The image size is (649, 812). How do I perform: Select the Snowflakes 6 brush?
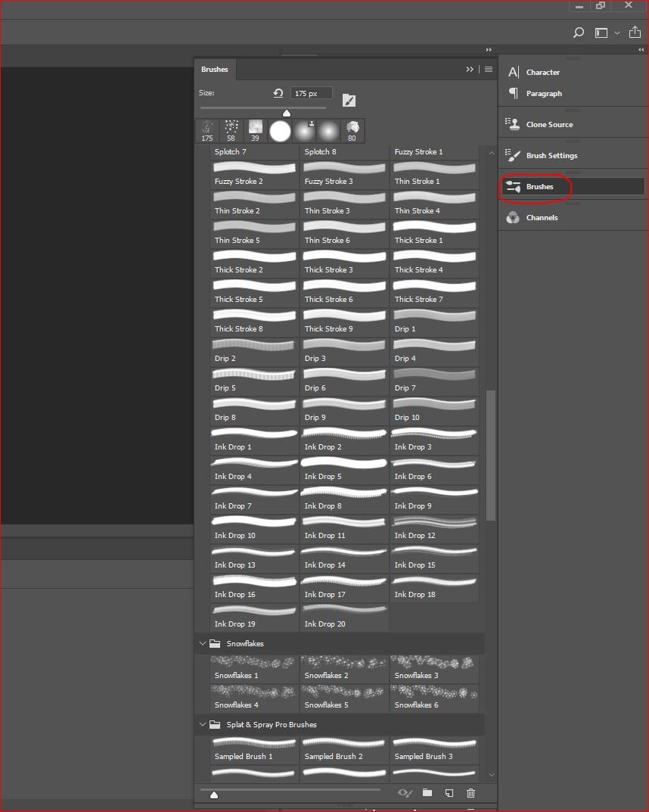point(434,698)
